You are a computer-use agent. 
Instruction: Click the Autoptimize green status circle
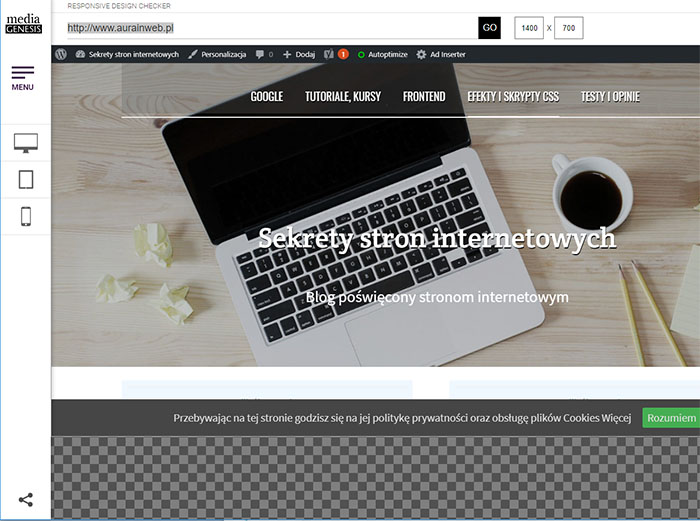tap(361, 54)
